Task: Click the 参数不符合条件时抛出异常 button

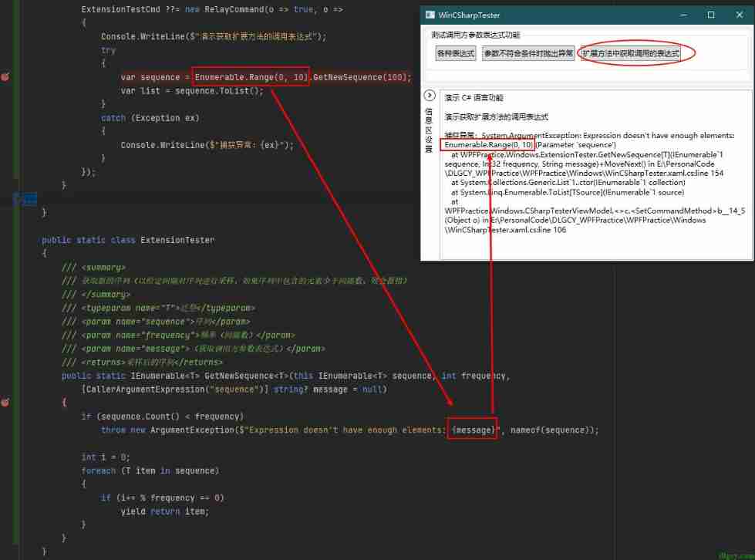Action: point(528,53)
